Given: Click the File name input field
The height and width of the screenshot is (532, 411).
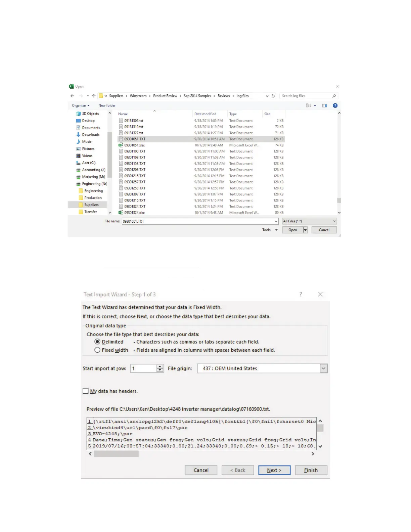Looking at the screenshot, I should pyautogui.click(x=198, y=221).
